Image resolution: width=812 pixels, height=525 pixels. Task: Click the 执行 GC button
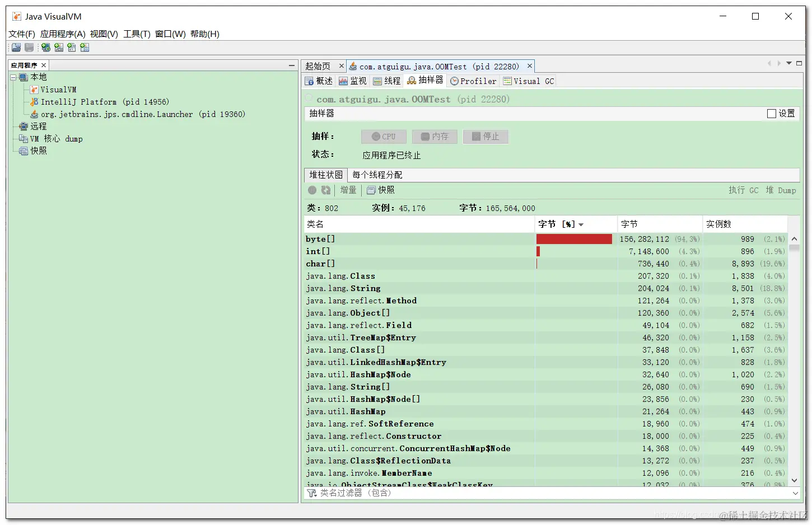(744, 190)
